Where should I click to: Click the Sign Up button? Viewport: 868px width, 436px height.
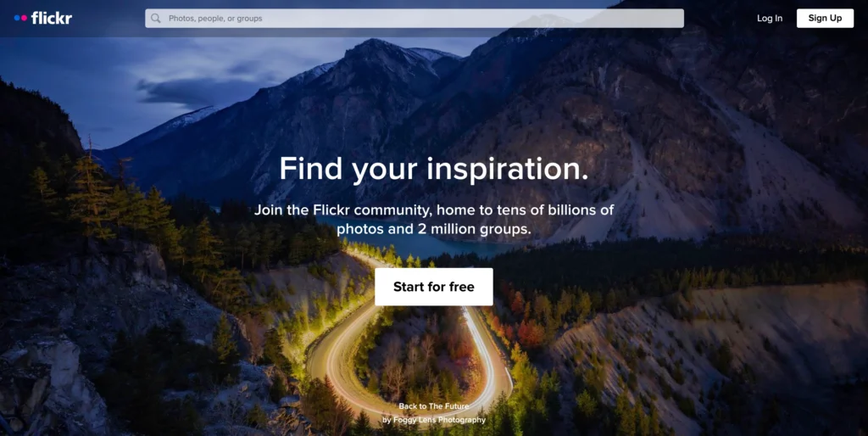click(x=825, y=19)
